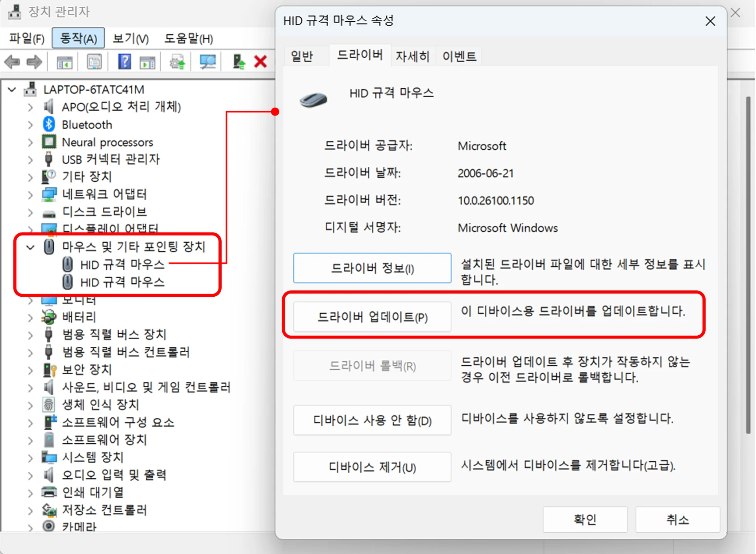Click the 드라이버 업데이트(P) button
756x554 pixels.
(x=372, y=317)
